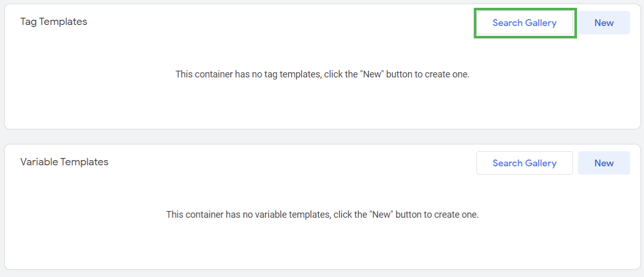The height and width of the screenshot is (277, 644).
Task: Click the green-outlined Search Gallery button
Action: (x=524, y=23)
